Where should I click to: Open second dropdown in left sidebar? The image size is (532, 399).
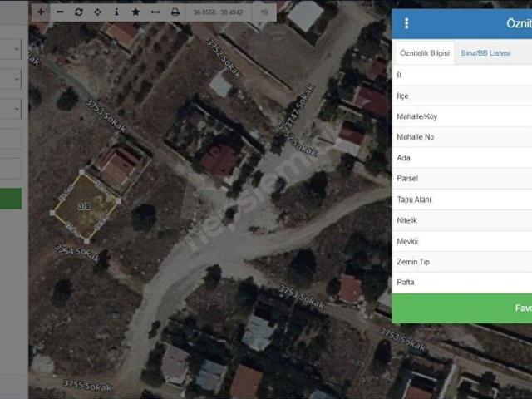tap(11, 79)
